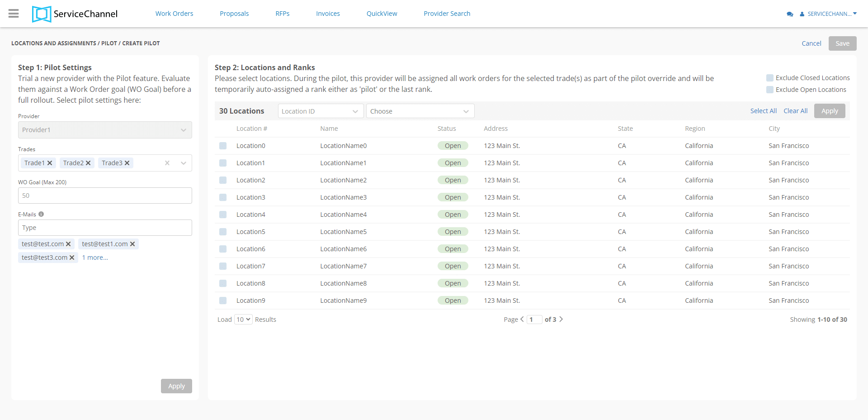Viewport: 868px width, 420px height.
Task: Open the hamburger navigation menu
Action: click(14, 14)
